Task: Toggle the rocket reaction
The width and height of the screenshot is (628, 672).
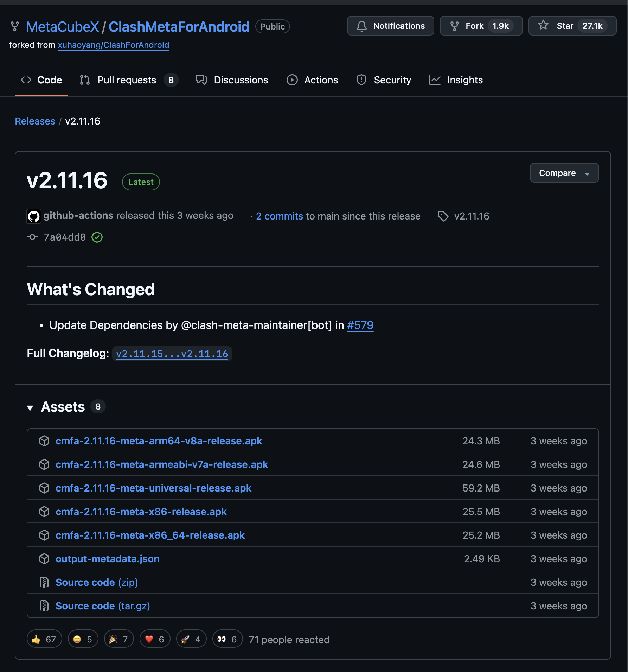Action: (x=191, y=639)
